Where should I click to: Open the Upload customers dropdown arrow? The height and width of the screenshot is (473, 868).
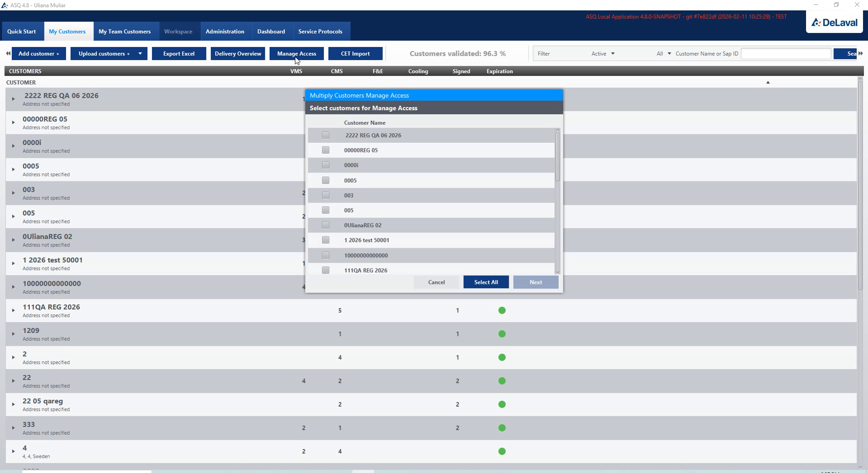coord(140,53)
